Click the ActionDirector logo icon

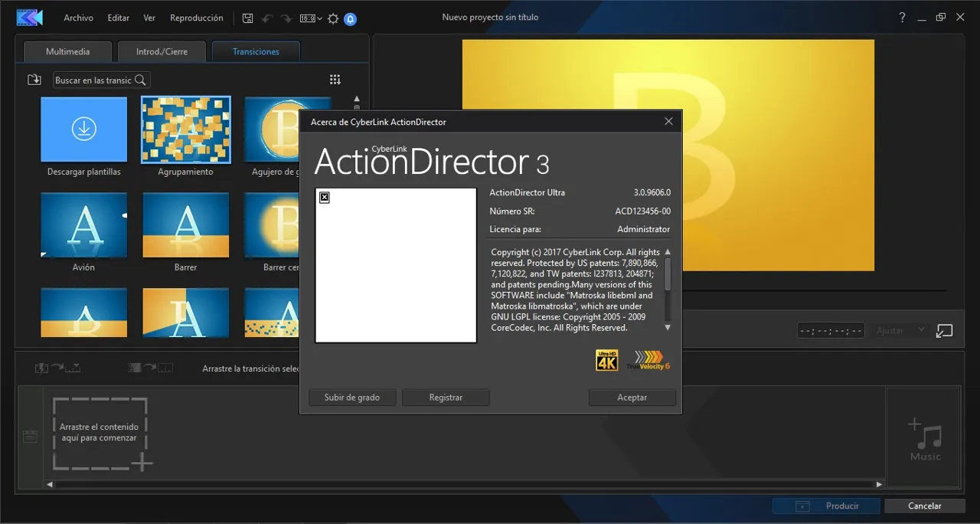pyautogui.click(x=29, y=17)
